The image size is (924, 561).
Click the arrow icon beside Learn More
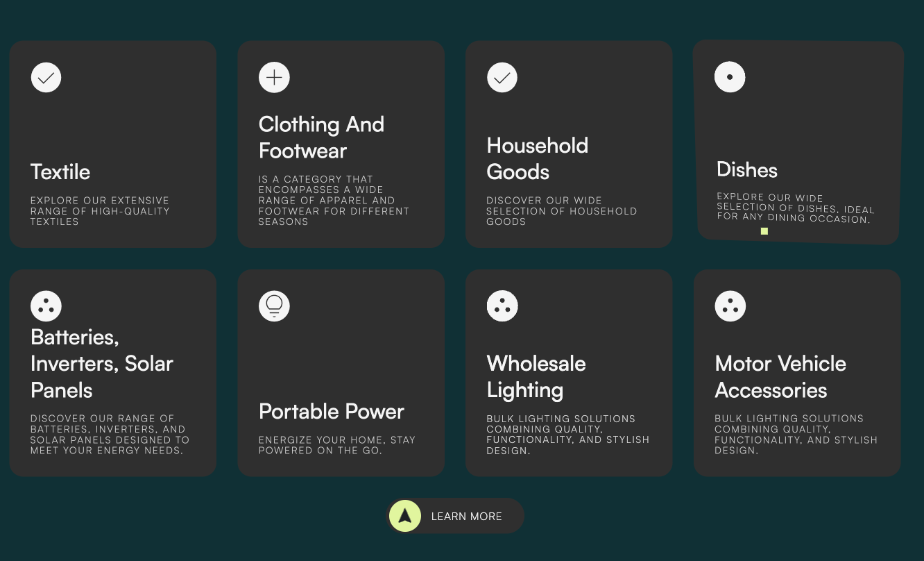pos(405,517)
